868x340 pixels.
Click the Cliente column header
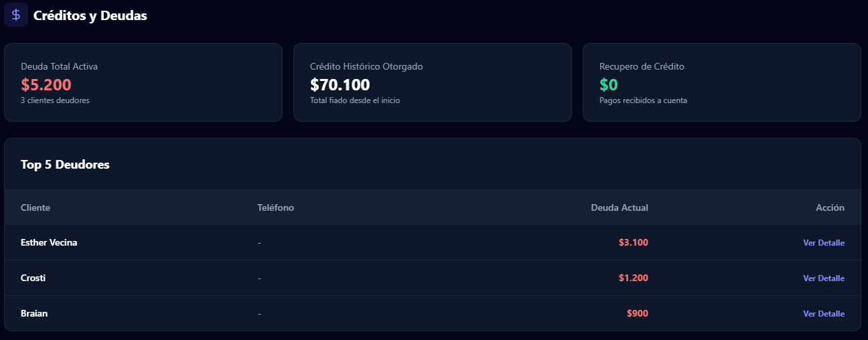pyautogui.click(x=35, y=207)
